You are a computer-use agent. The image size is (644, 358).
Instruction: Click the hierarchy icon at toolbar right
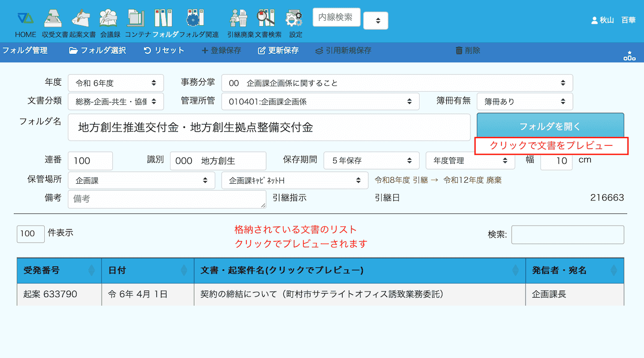(x=629, y=56)
